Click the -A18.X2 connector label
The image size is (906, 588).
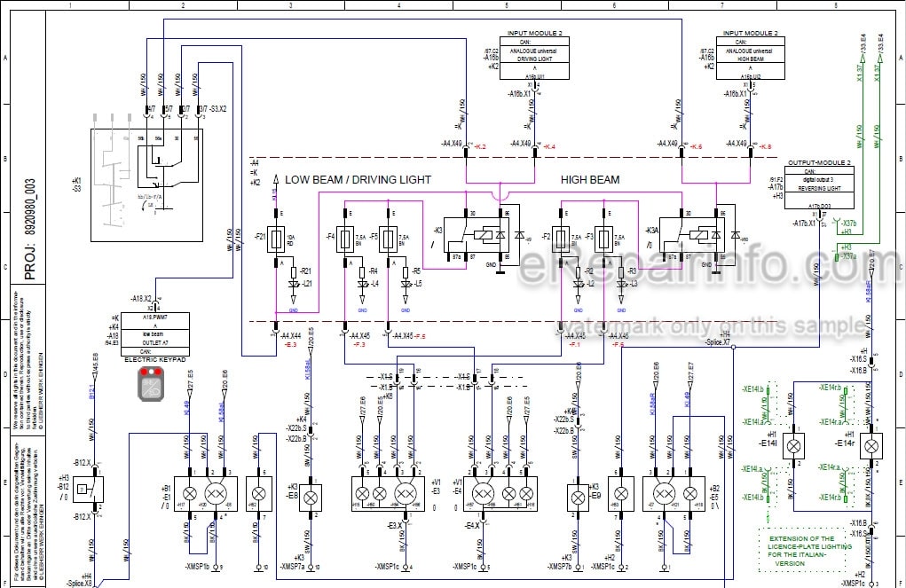click(x=142, y=299)
